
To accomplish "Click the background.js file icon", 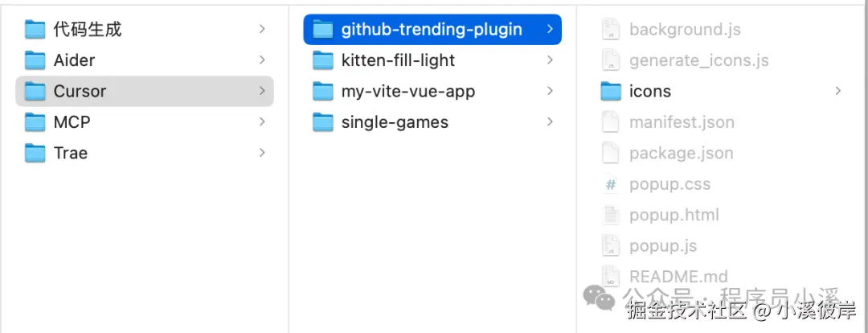I will click(x=611, y=30).
